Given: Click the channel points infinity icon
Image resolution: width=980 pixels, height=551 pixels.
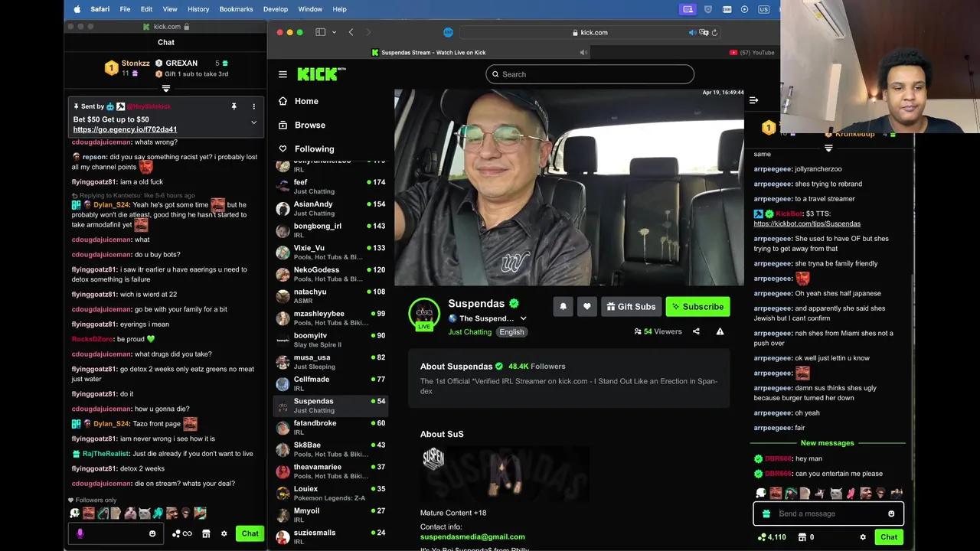Looking at the screenshot, I should pyautogui.click(x=182, y=533).
